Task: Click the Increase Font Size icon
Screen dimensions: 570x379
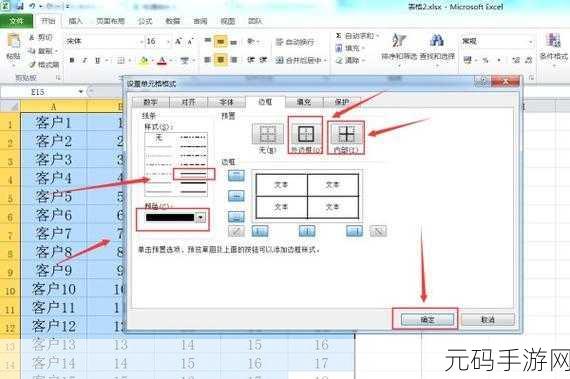Action: tap(178, 41)
